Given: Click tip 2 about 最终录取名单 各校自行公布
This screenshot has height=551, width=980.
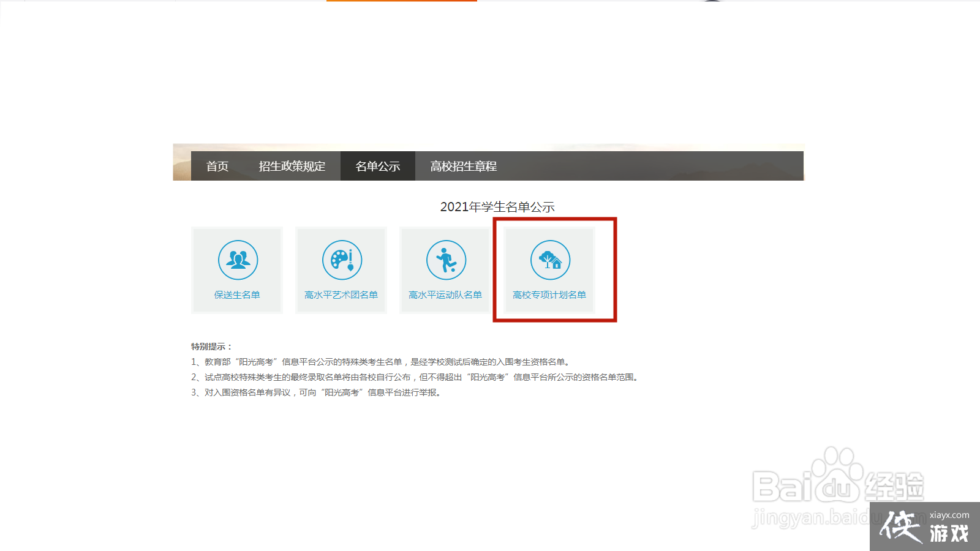Looking at the screenshot, I should (416, 377).
